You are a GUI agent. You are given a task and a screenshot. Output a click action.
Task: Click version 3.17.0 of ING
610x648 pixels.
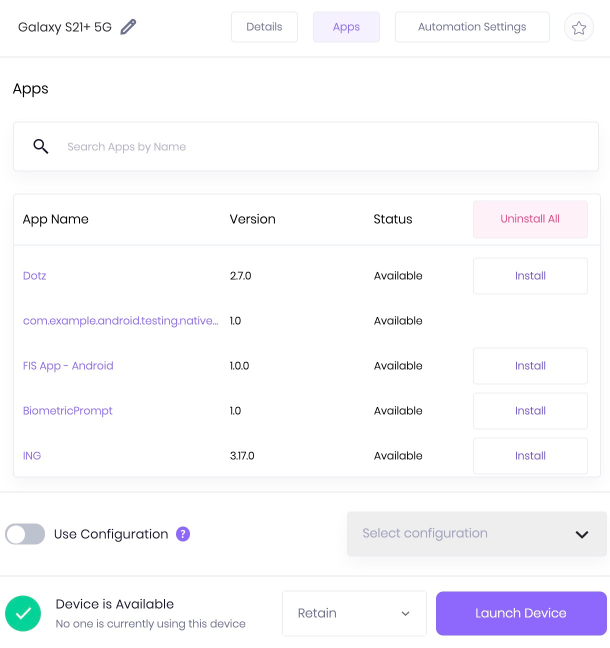pyautogui.click(x=242, y=456)
